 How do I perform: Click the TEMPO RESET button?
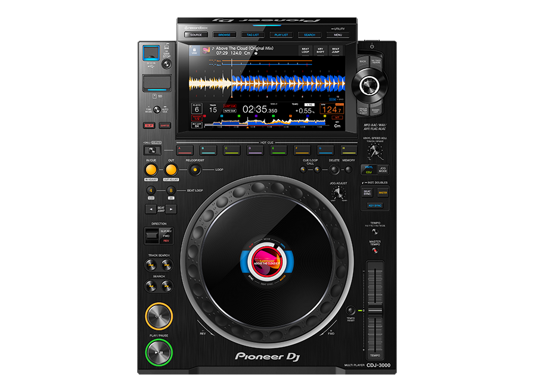(x=350, y=310)
